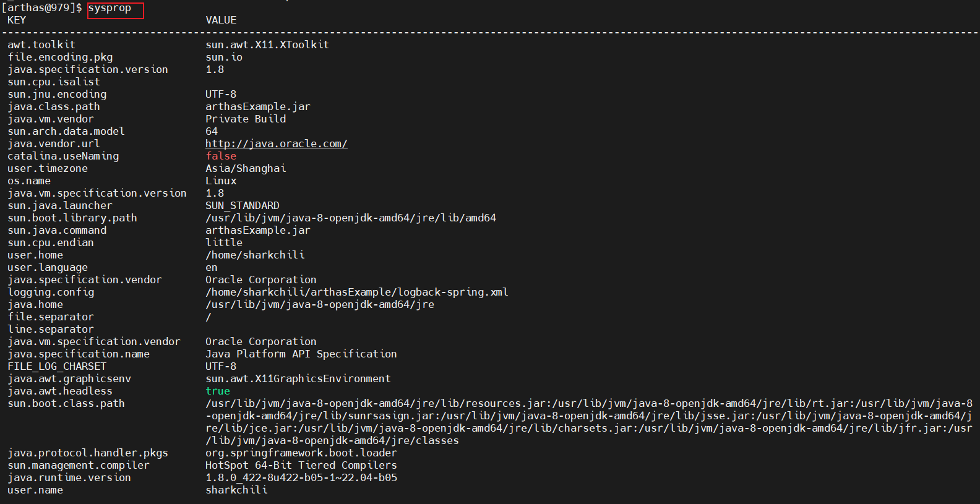Click the java.runtime.version key
This screenshot has height=504, width=980.
(x=69, y=477)
